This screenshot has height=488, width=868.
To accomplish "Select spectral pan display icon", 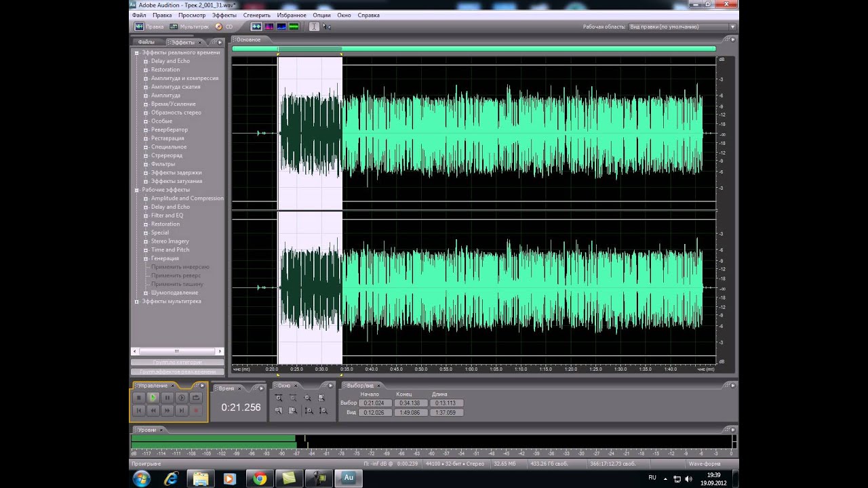I will 281,26.
